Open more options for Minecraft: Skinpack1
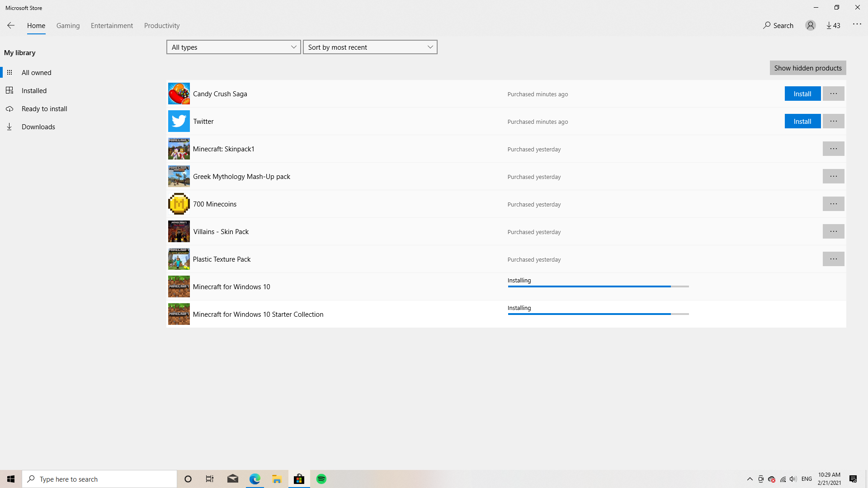Viewport: 868px width, 488px height. [x=834, y=149]
